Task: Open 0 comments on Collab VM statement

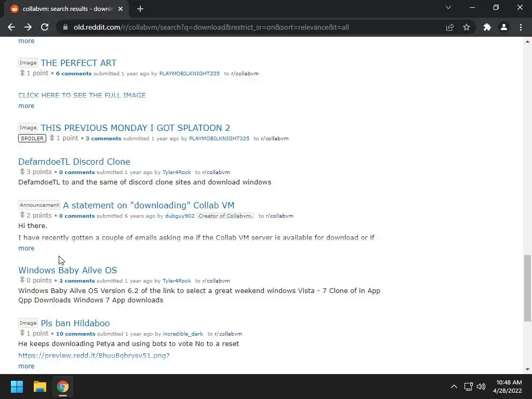Action: pos(77,216)
